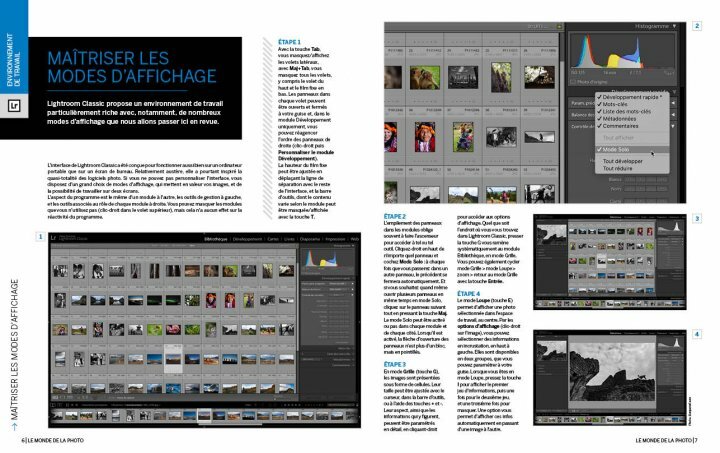
Task: Expand the Param. prédéfini row arrow
Action: (673, 103)
